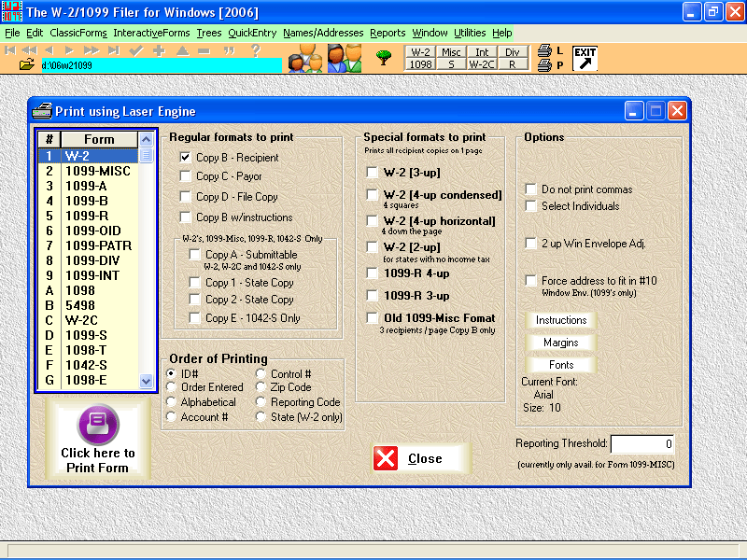Open the Names/Addresses menu
The width and height of the screenshot is (747, 560).
323,33
